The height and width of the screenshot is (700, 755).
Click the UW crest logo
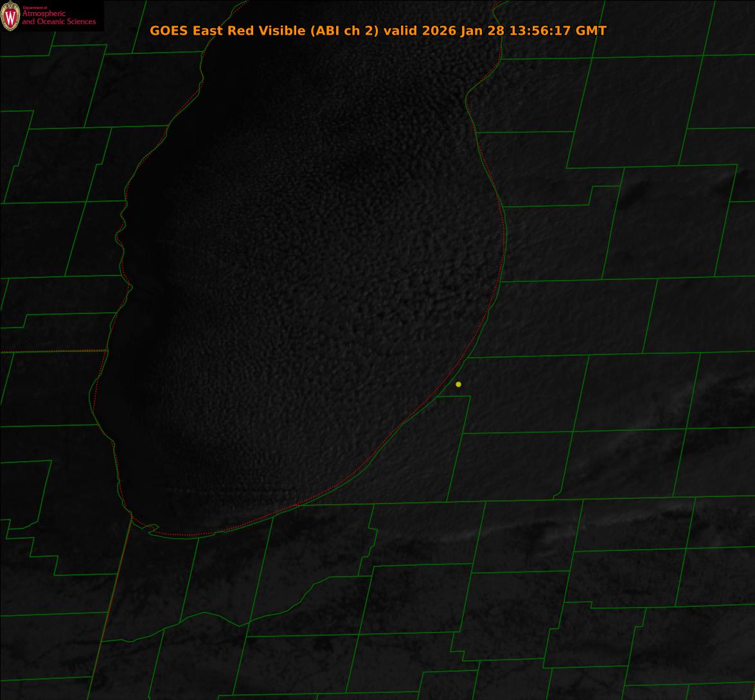pos(10,17)
